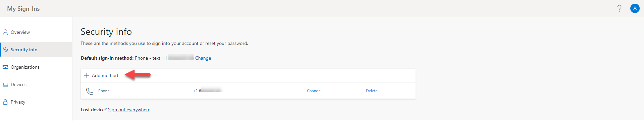Viewport: 644px width, 121px height.
Task: Click the phone handset icon in methods list
Action: point(90,91)
